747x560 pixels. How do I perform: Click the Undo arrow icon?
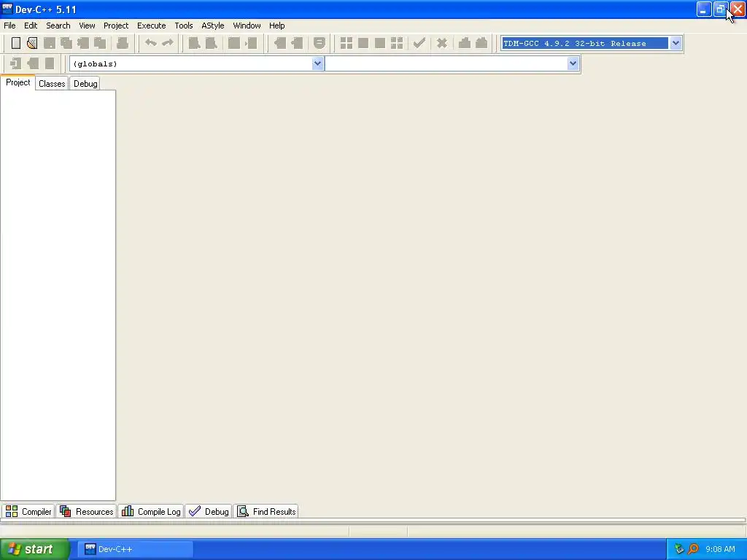pos(150,43)
